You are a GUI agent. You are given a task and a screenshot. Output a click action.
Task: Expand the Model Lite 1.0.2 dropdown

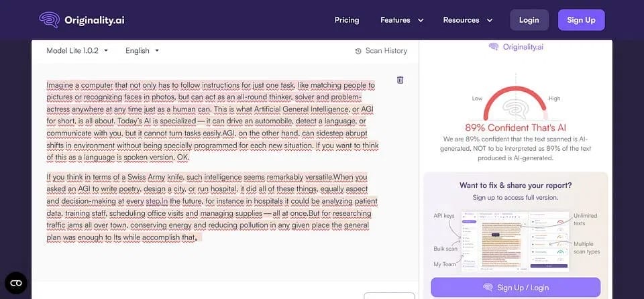[x=77, y=50]
